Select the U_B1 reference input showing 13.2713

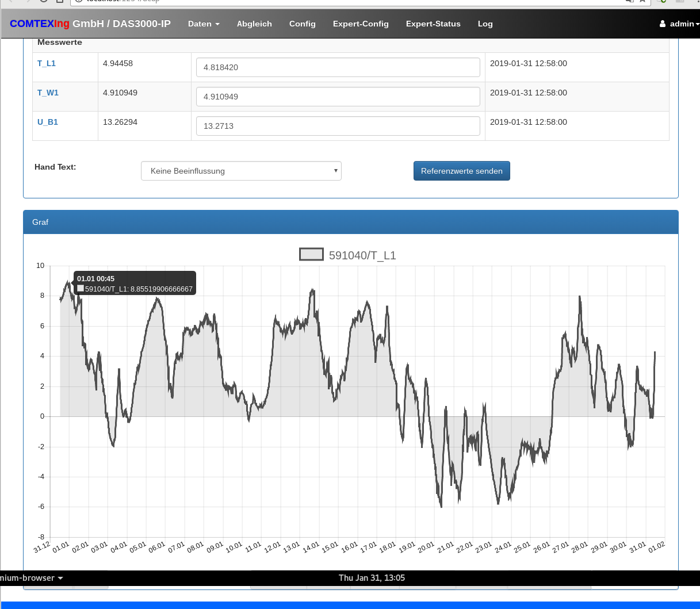point(338,126)
